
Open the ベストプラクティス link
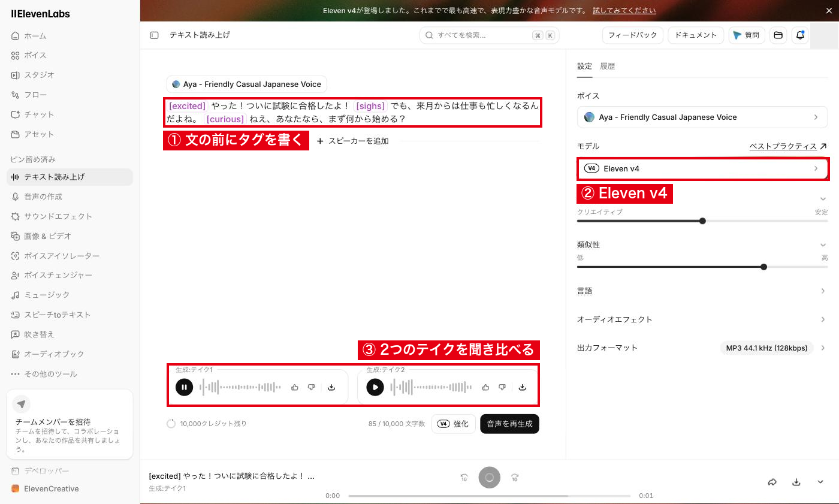pos(787,146)
